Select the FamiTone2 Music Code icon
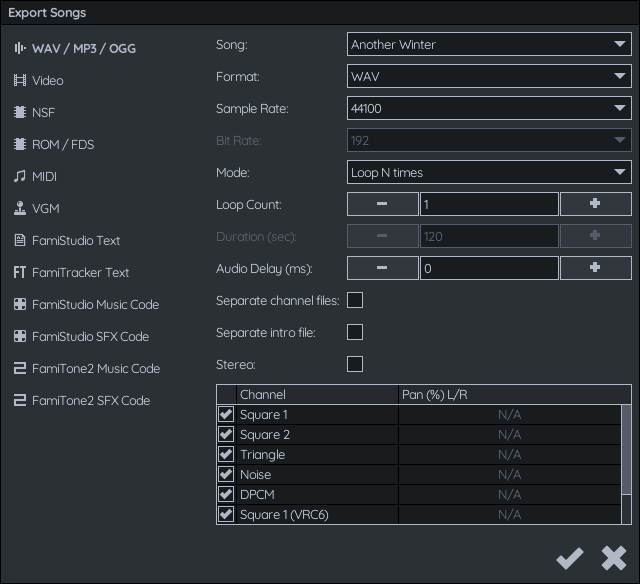The height and width of the screenshot is (584, 640). [x=20, y=368]
